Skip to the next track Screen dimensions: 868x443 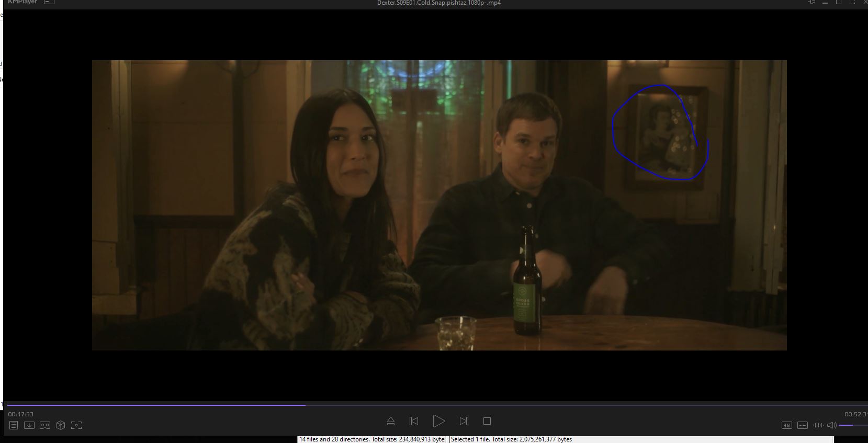coord(464,421)
